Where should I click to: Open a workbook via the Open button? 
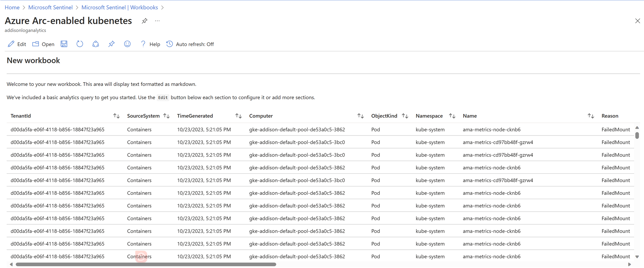pyautogui.click(x=43, y=44)
